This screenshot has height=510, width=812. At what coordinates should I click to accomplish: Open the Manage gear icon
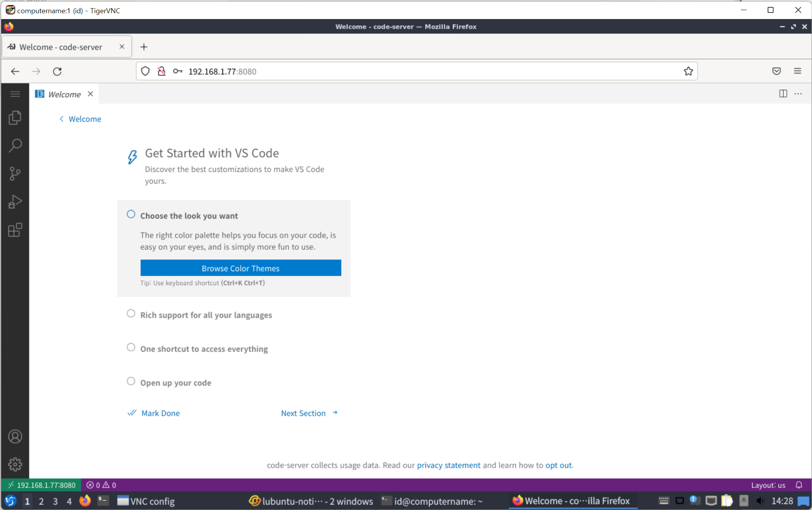coord(15,464)
